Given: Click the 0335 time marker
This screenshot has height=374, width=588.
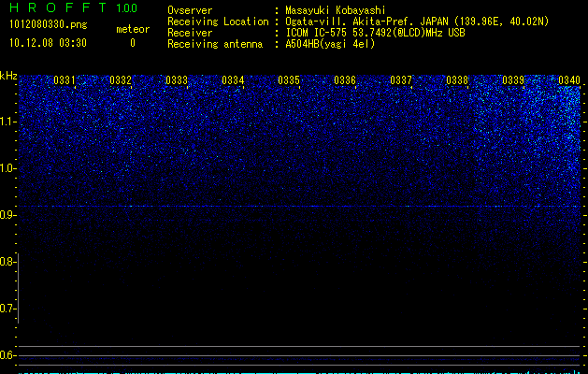Looking at the screenshot, I should 289,80.
